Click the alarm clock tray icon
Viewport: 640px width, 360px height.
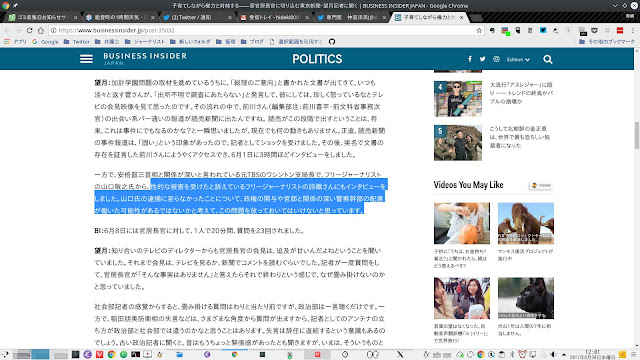click(x=522, y=354)
